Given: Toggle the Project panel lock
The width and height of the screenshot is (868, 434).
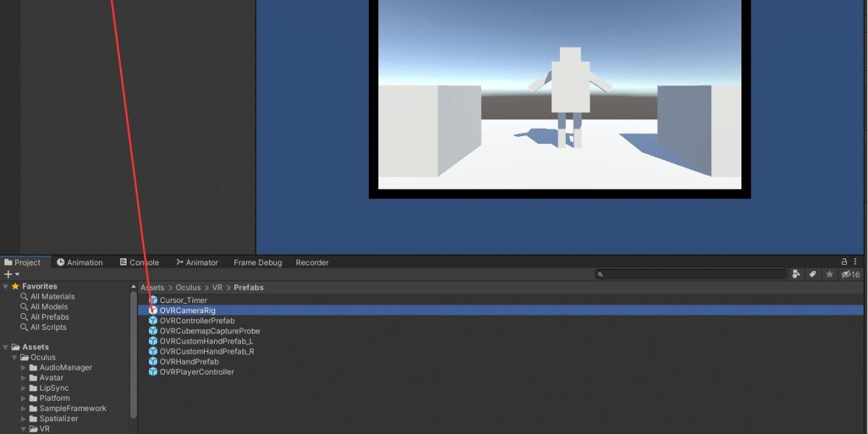Looking at the screenshot, I should (x=844, y=262).
